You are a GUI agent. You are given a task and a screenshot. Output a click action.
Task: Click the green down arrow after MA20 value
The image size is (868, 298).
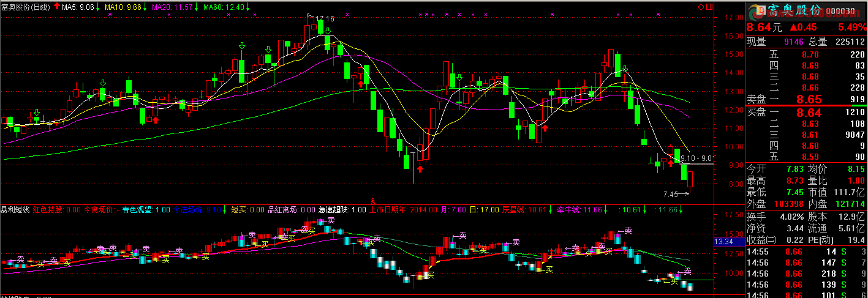(197, 6)
